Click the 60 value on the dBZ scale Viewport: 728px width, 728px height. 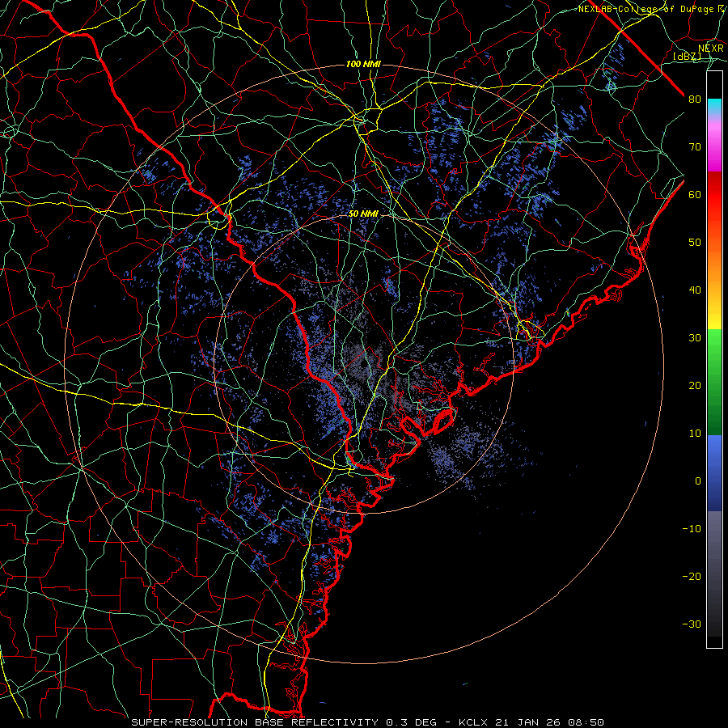tap(695, 195)
